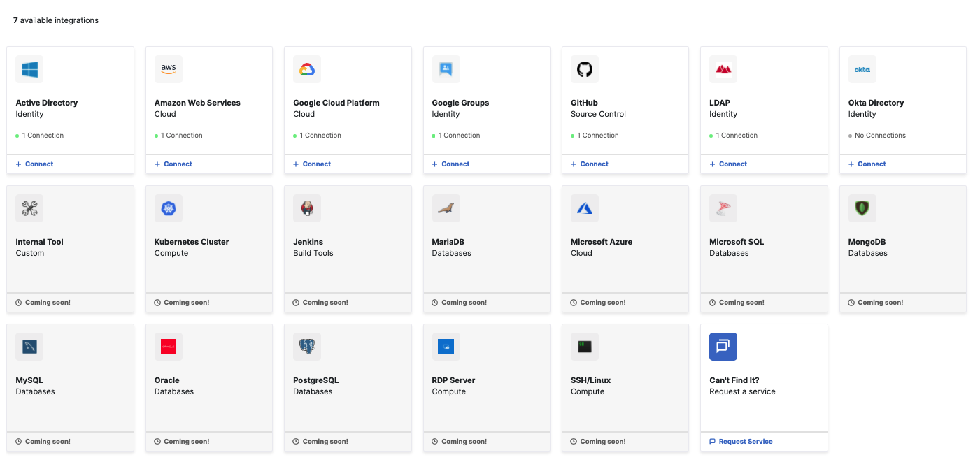Connect Amazon Web Services integration
Screen dimensions: 980x462
click(x=173, y=164)
